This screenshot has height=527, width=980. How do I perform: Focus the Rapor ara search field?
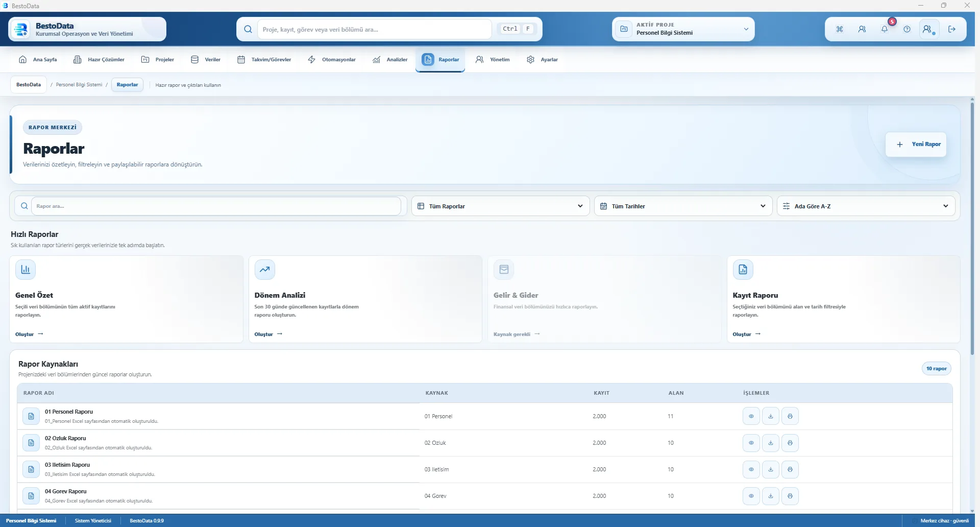(216, 206)
